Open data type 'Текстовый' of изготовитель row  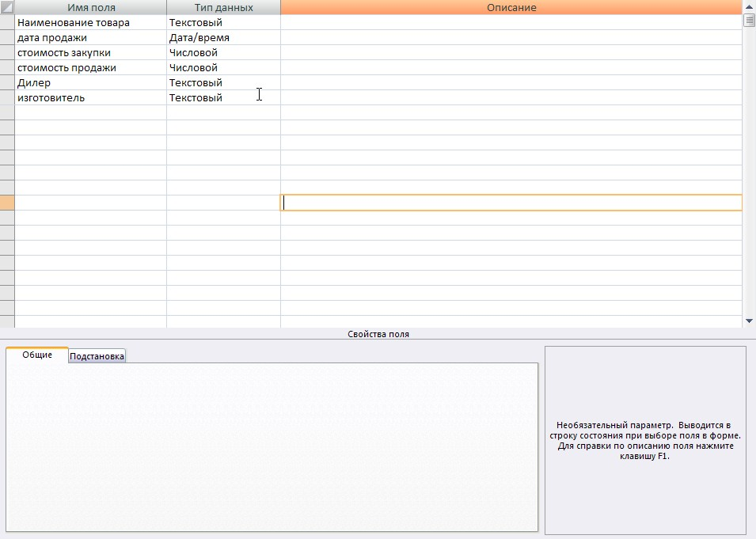(x=223, y=97)
